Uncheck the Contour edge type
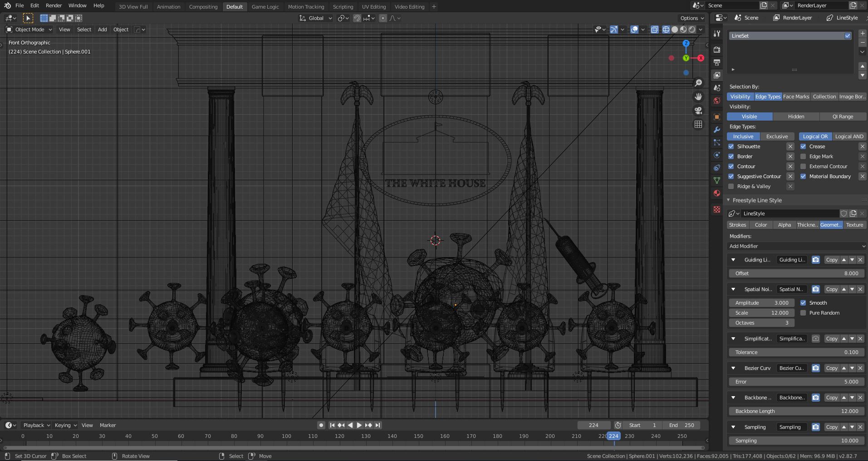 point(731,166)
